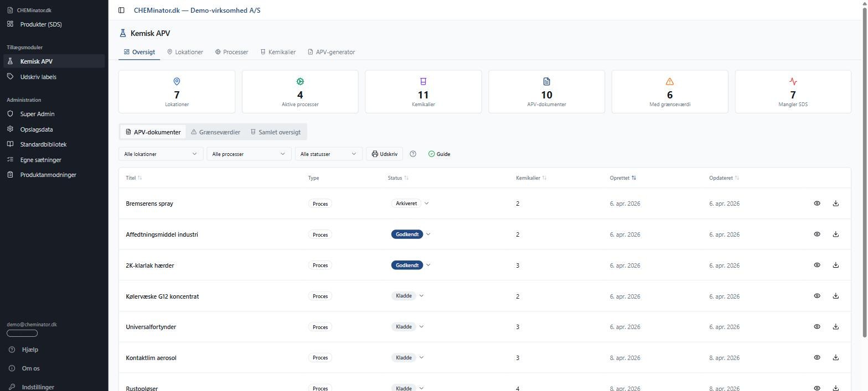Switch to the Lokationer tab
Viewport: 868px width, 391px height.
coord(185,52)
